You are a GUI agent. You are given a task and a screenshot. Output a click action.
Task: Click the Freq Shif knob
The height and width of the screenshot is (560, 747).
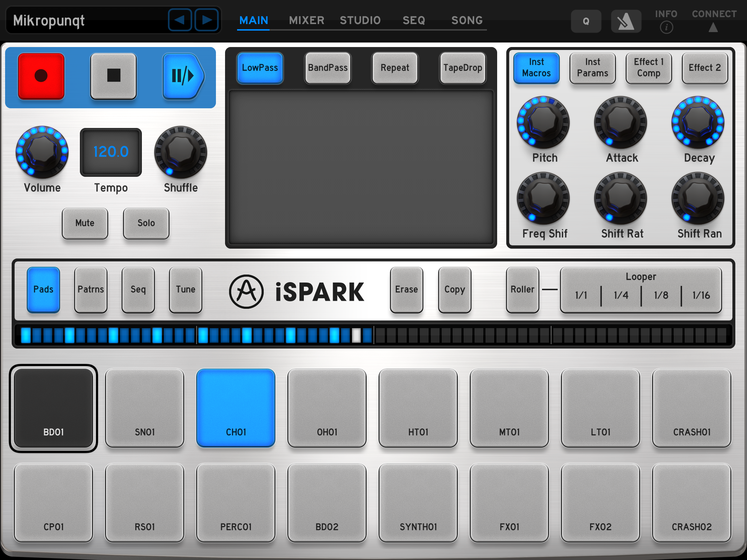click(x=543, y=198)
